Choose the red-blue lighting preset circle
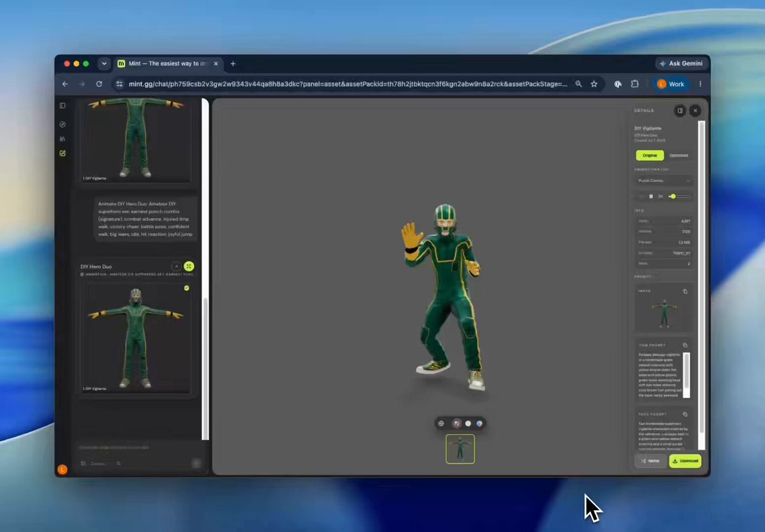This screenshot has width=765, height=532. pos(456,423)
